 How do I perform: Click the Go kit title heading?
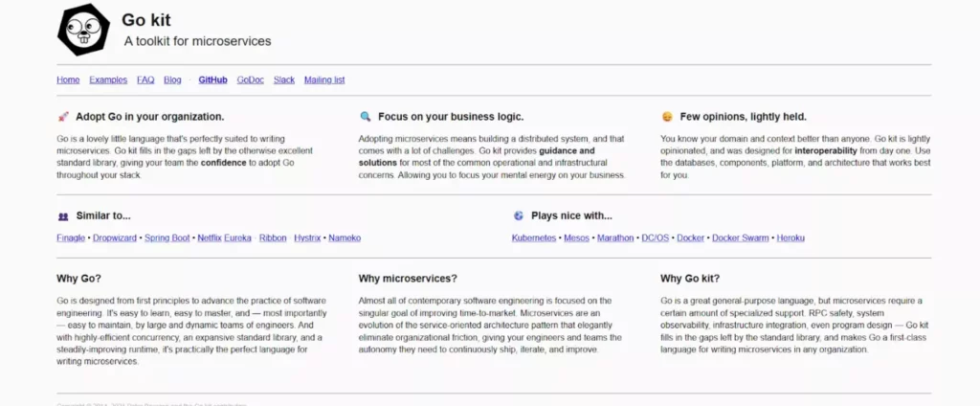pyautogui.click(x=146, y=20)
